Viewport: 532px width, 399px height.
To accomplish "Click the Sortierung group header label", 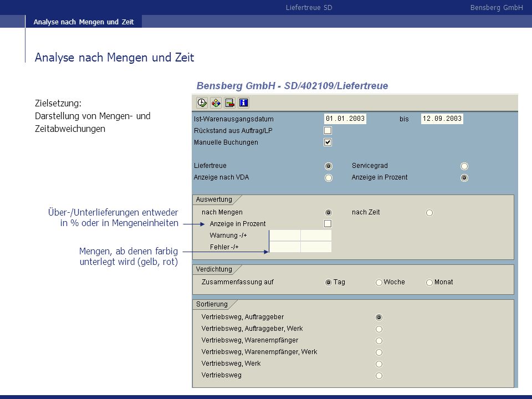I will tap(212, 304).
